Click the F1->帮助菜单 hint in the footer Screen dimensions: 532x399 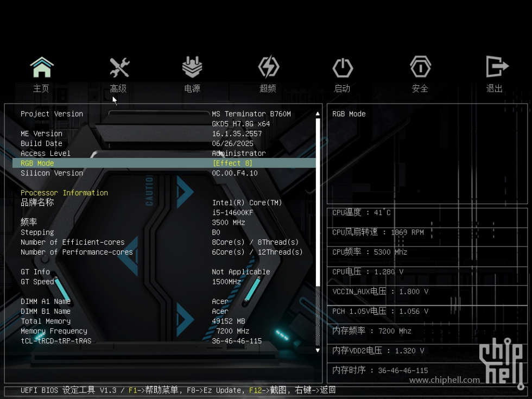point(154,390)
